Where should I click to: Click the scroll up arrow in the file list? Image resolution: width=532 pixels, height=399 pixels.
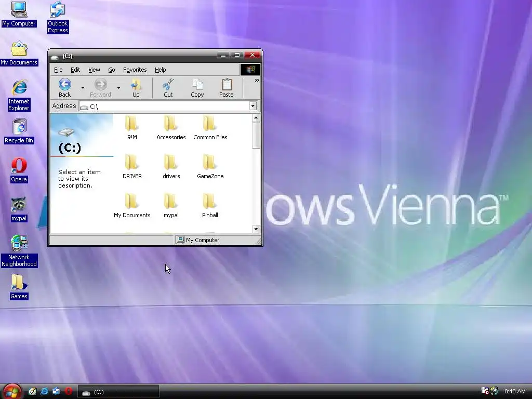click(x=256, y=118)
